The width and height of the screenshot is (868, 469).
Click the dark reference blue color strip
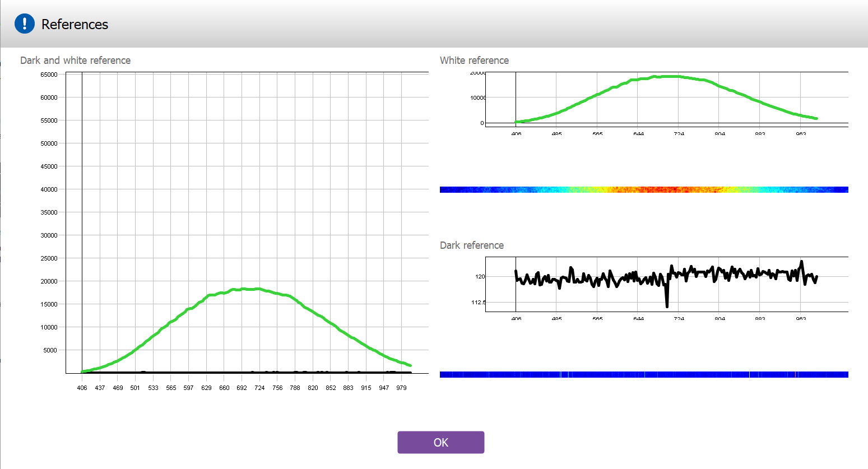click(x=643, y=374)
